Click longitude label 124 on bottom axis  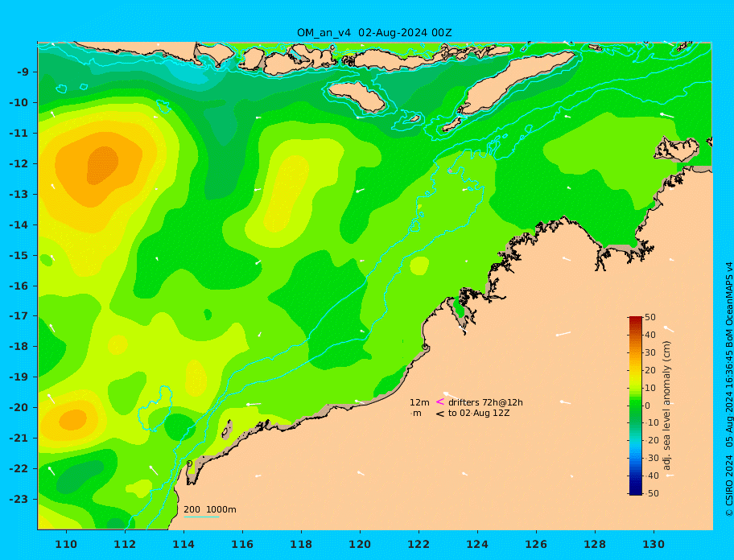coord(477,544)
